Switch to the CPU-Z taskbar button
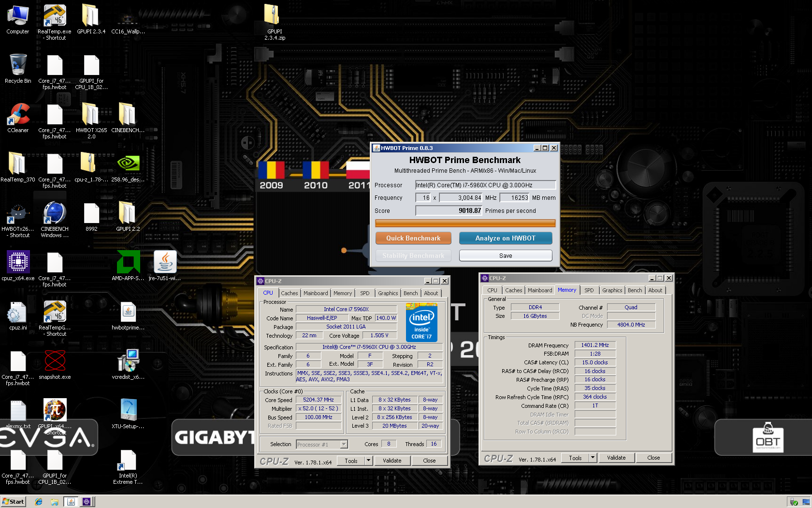Viewport: 812px width, 508px height. point(87,502)
